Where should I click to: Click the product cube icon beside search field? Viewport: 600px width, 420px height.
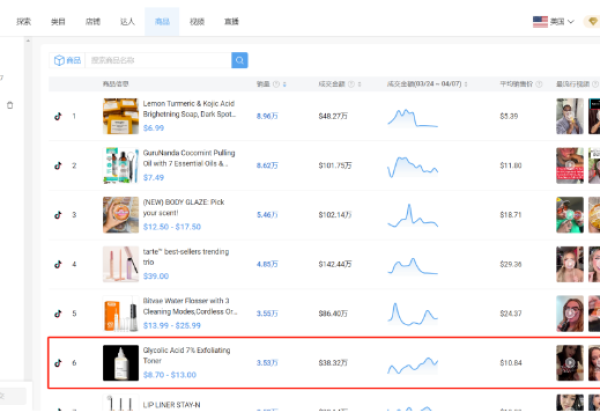[59, 60]
